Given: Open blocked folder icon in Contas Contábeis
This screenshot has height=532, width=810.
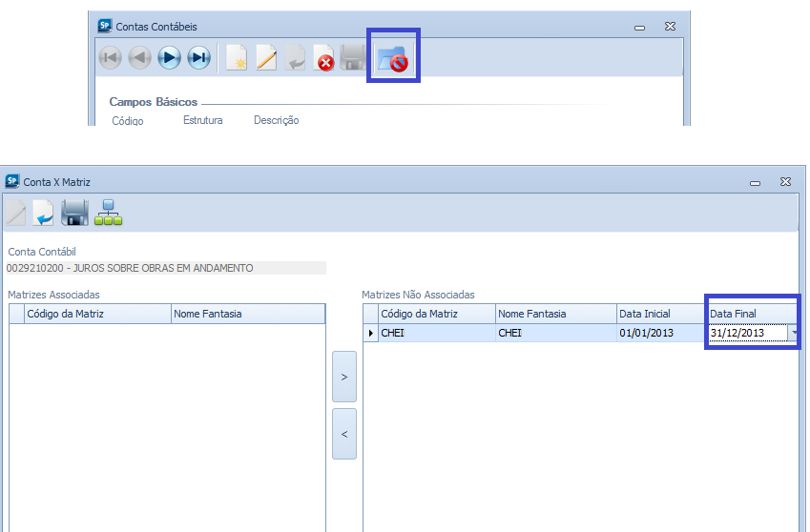Looking at the screenshot, I should [x=393, y=58].
